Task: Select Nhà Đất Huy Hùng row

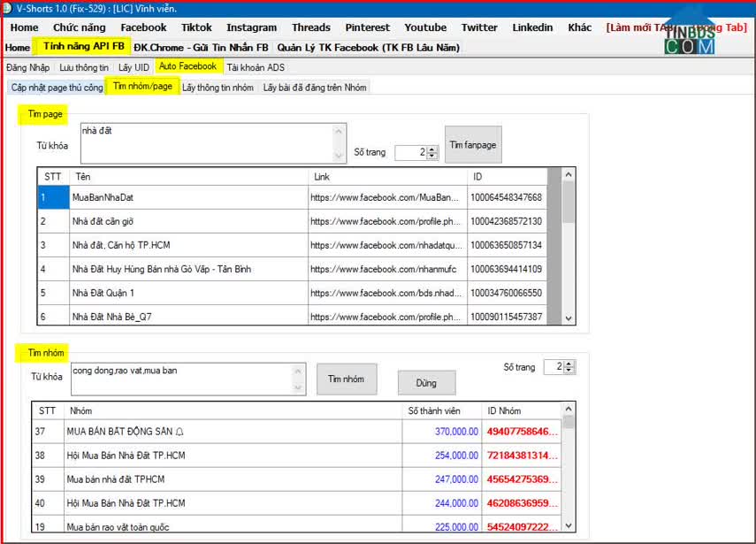Action: click(292, 269)
